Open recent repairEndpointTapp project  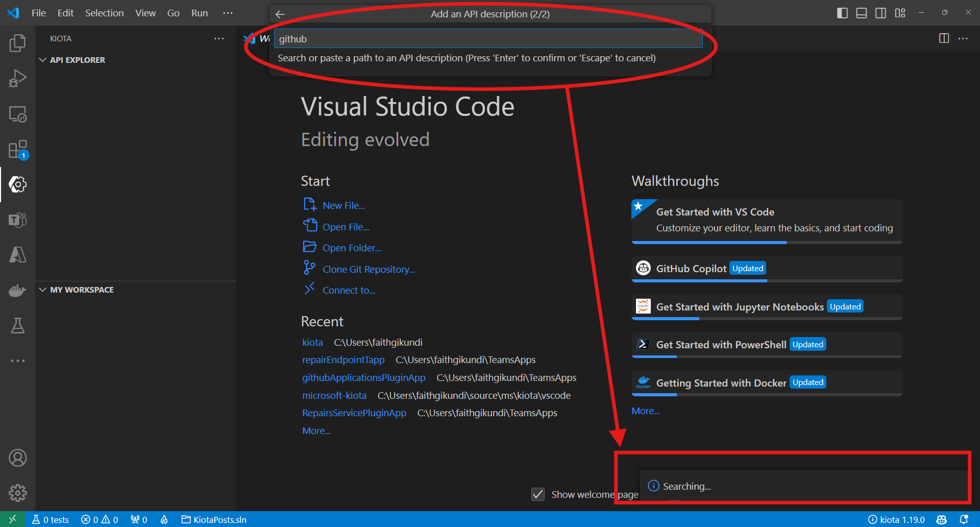pos(344,360)
